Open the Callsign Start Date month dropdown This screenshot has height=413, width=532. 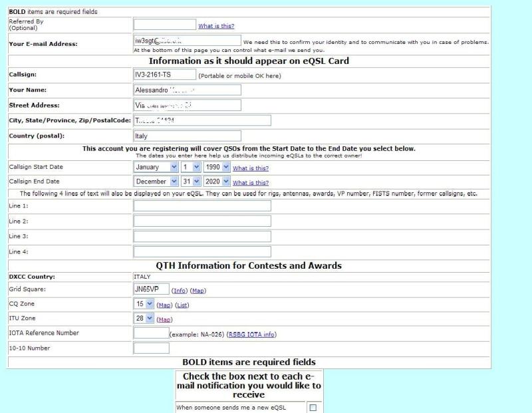pos(156,167)
